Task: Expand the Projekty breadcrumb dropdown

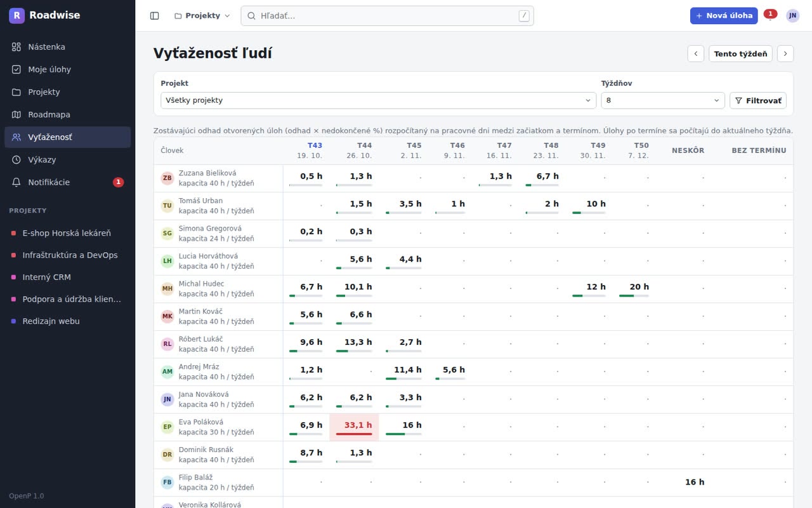Action: [202, 16]
